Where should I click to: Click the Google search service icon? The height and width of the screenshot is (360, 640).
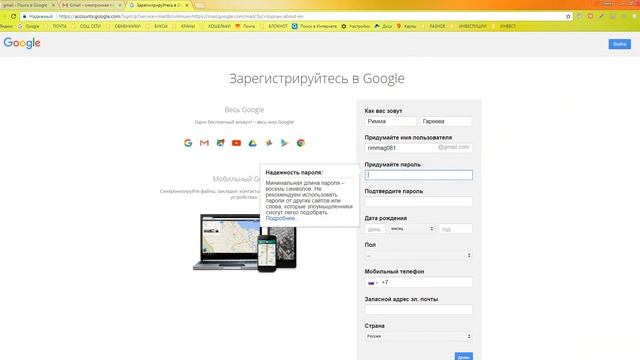(188, 143)
